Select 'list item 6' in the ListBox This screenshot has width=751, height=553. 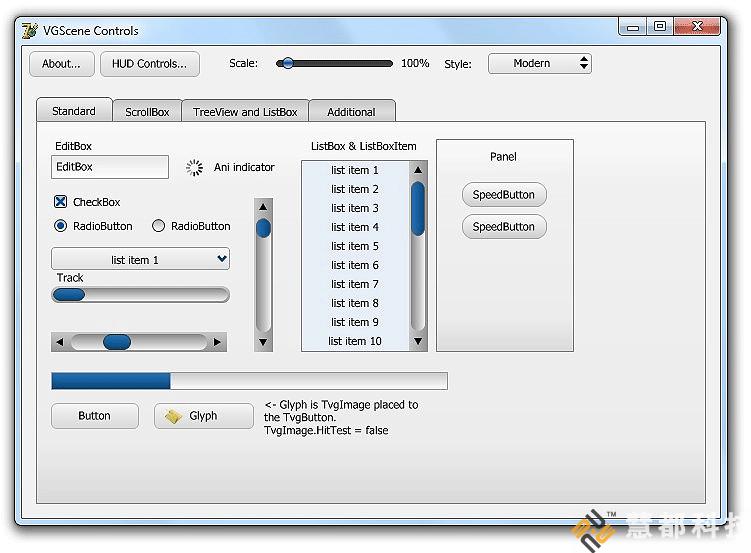pyautogui.click(x=355, y=265)
